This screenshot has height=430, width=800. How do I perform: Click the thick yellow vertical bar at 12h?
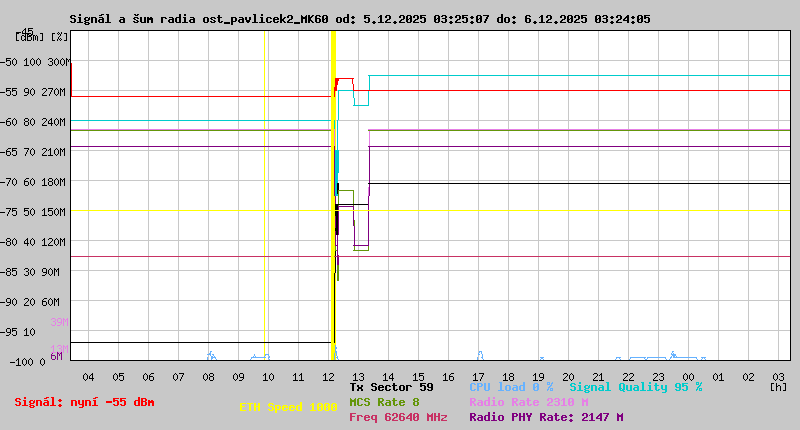(x=332, y=200)
